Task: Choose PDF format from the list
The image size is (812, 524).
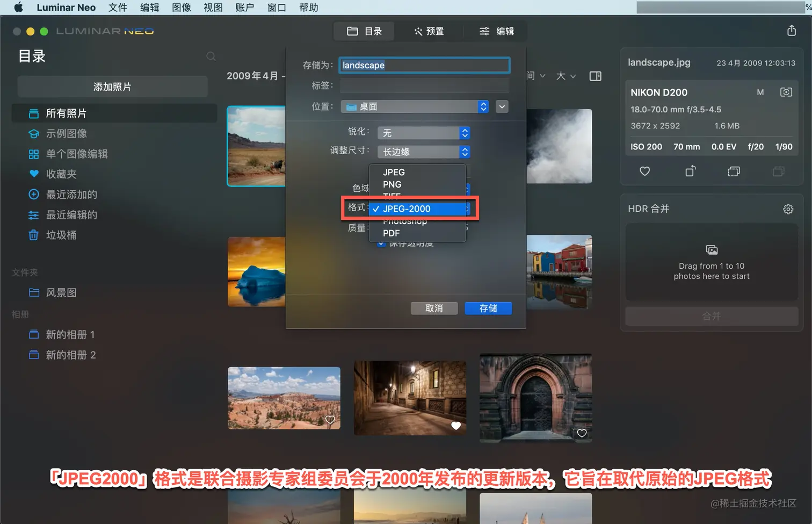Action: coord(417,233)
